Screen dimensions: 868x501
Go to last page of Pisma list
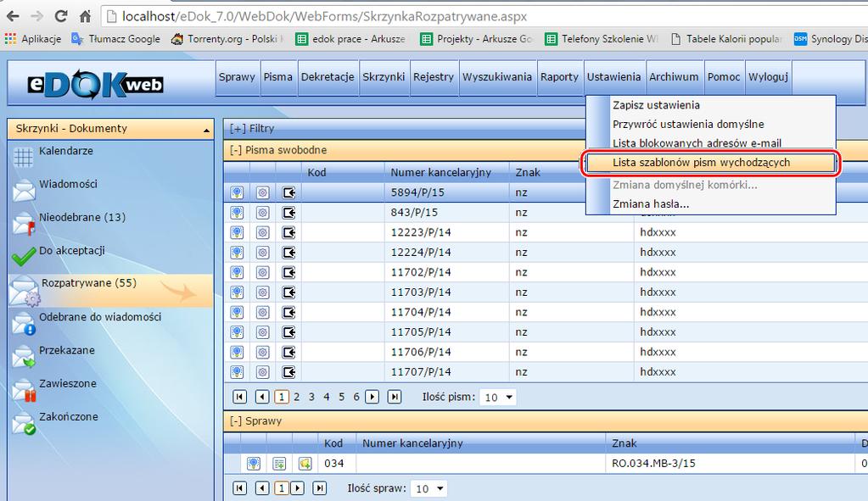395,397
